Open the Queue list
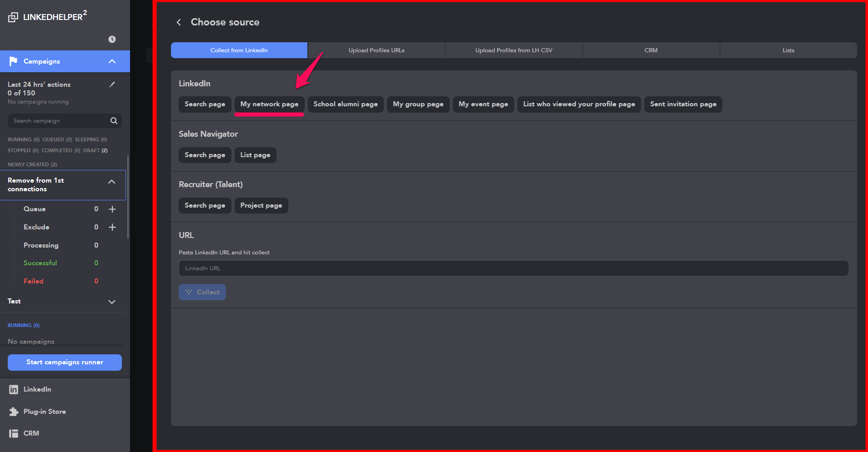The image size is (868, 452). click(x=35, y=209)
